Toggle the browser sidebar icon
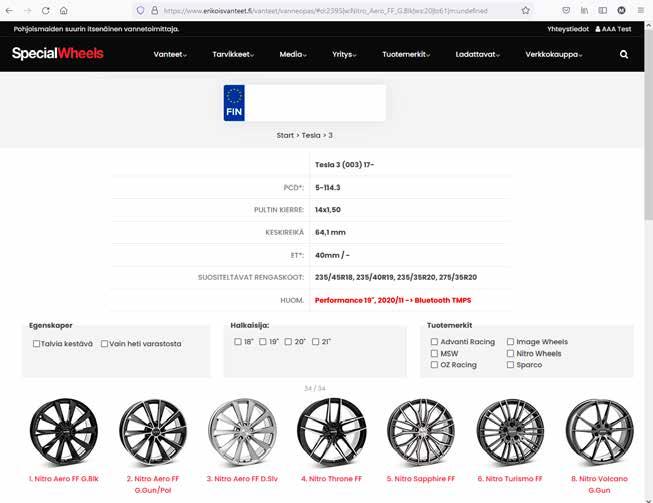Image resolution: width=653 pixels, height=503 pixels. [603, 11]
